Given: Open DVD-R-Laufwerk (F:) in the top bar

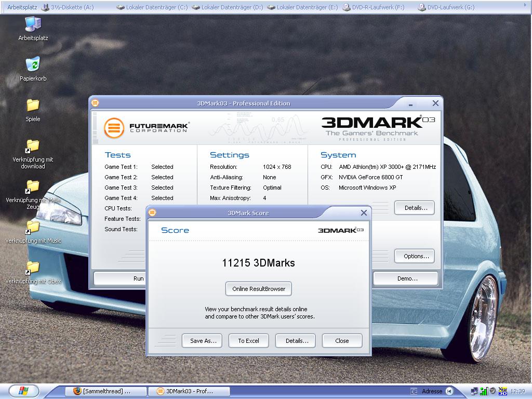Looking at the screenshot, I should (373, 7).
